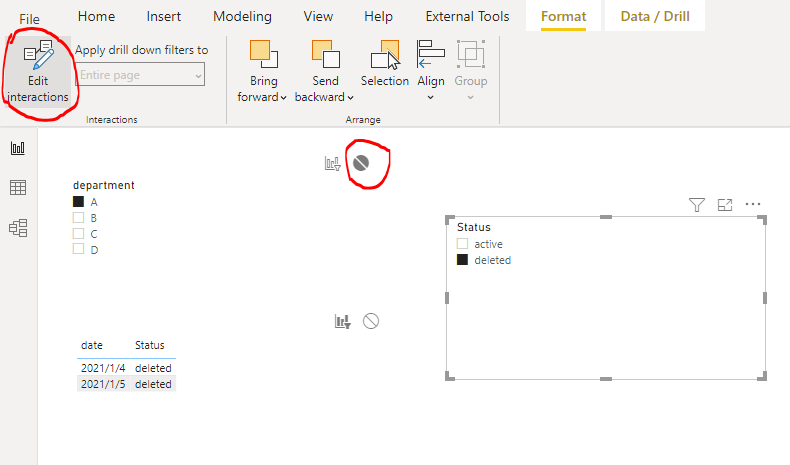Sort table by Status column header
790x465 pixels.
pos(150,345)
